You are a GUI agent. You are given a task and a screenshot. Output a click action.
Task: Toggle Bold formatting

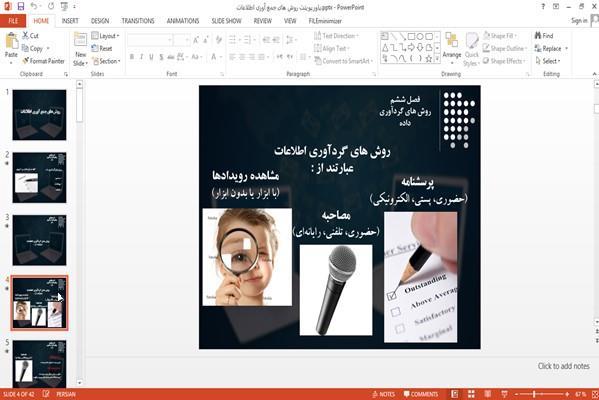pyautogui.click(x=131, y=57)
